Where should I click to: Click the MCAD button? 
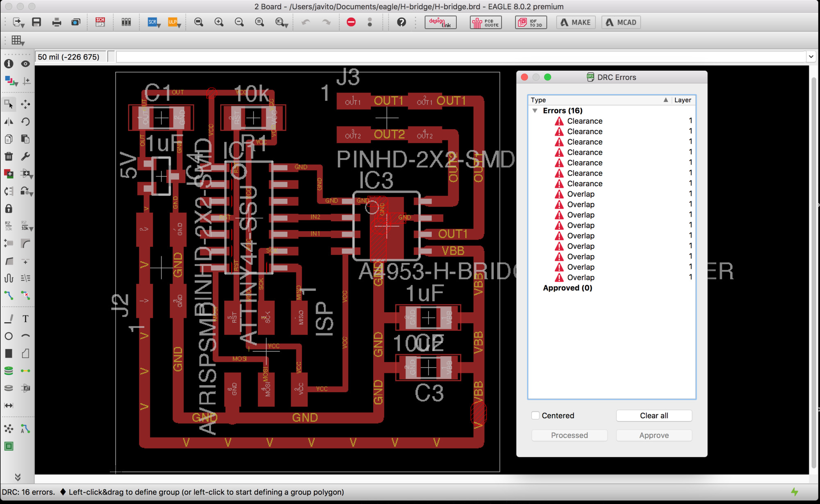621,22
